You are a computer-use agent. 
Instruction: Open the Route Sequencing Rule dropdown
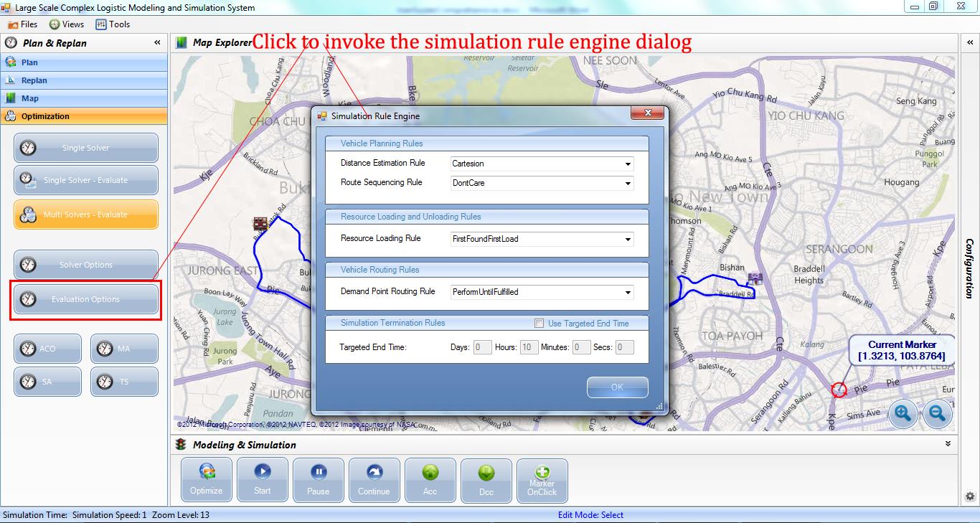pyautogui.click(x=628, y=183)
